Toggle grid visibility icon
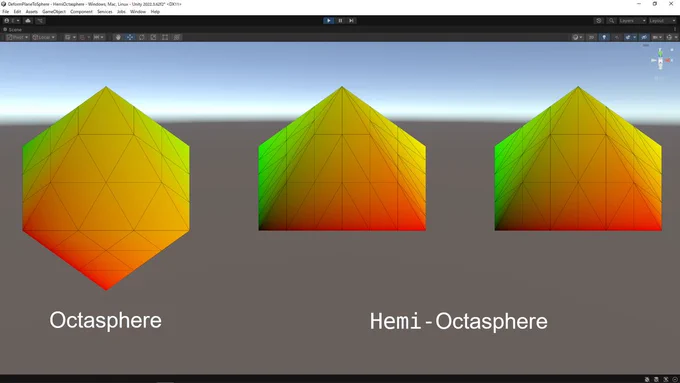This screenshot has width=680, height=383. (x=68, y=37)
